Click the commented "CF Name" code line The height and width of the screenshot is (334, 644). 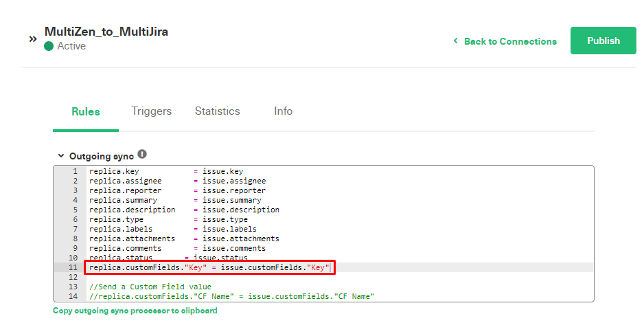point(231,296)
